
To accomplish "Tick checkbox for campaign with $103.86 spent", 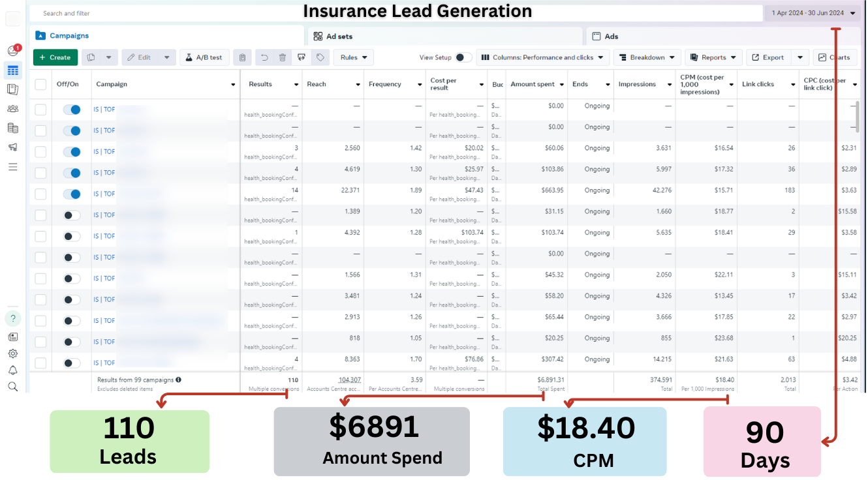I will (x=40, y=173).
